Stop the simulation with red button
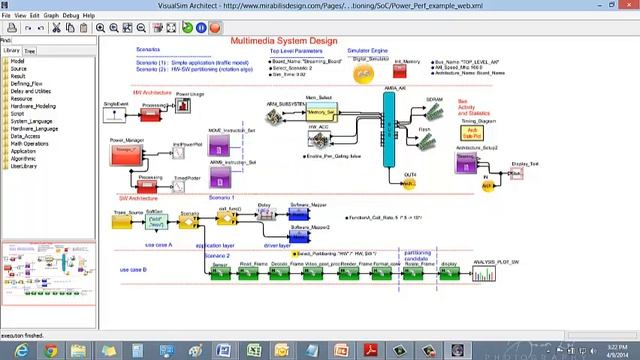Viewport: 640px width, 360px height. 215,28
